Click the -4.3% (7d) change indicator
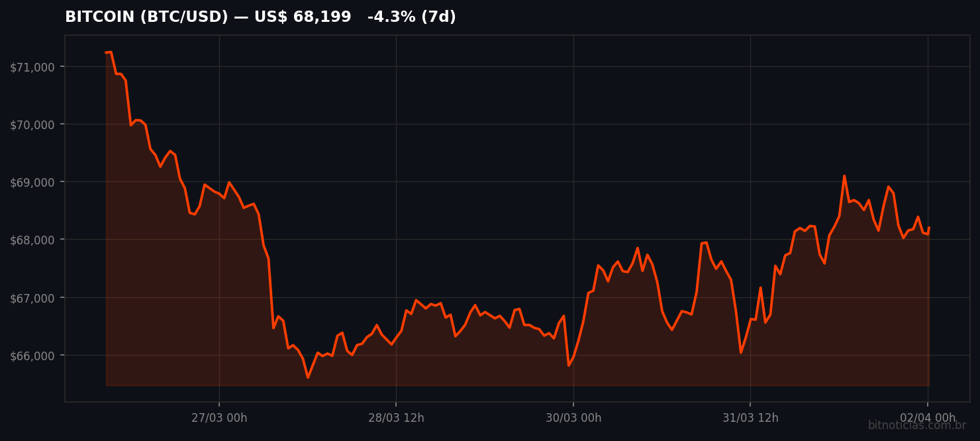This screenshot has height=441, width=980. pyautogui.click(x=411, y=16)
